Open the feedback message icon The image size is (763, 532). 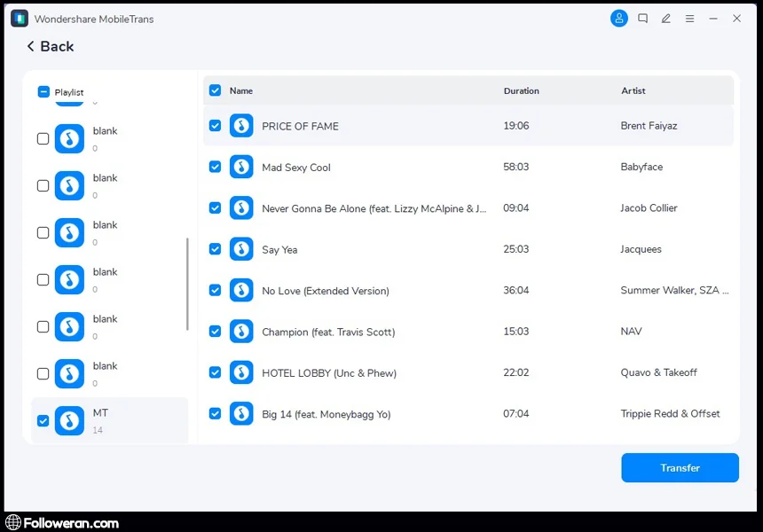(x=642, y=19)
